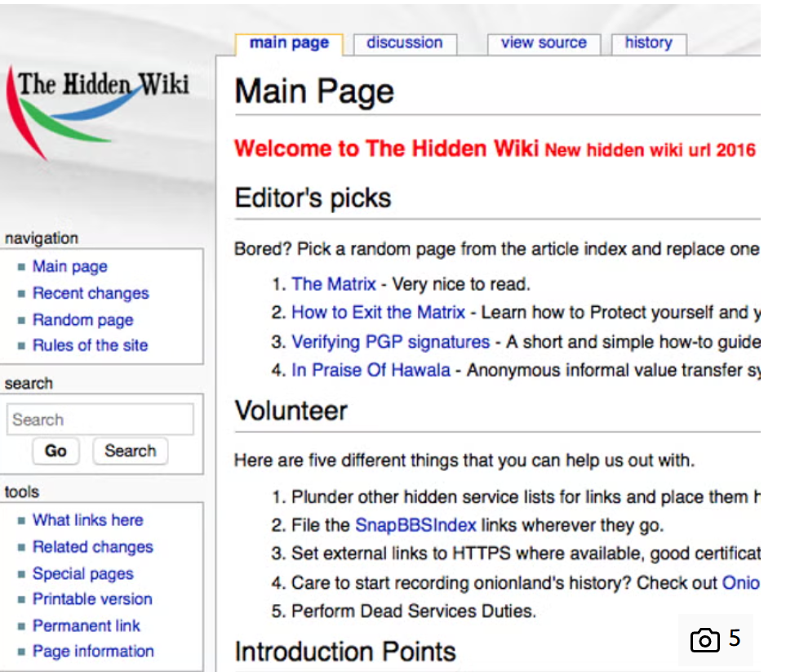Switch to the main page tab
Screen dimensions: 786x672
point(289,43)
